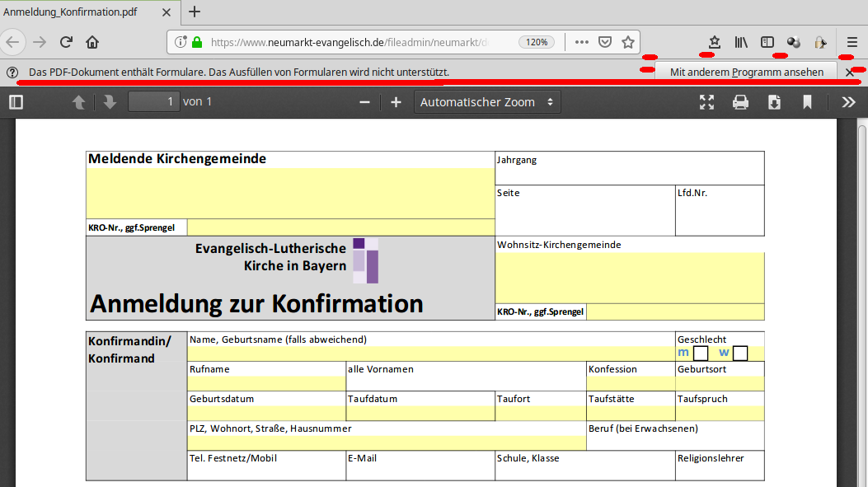The width and height of the screenshot is (868, 487).
Task: Open a new browser tab
Action: click(195, 12)
